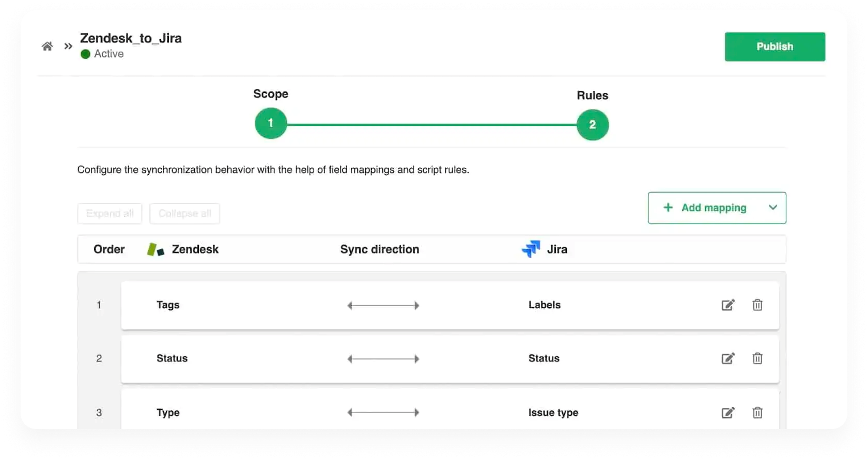
Task: Select order number 3 in the mapping list
Action: tap(99, 413)
